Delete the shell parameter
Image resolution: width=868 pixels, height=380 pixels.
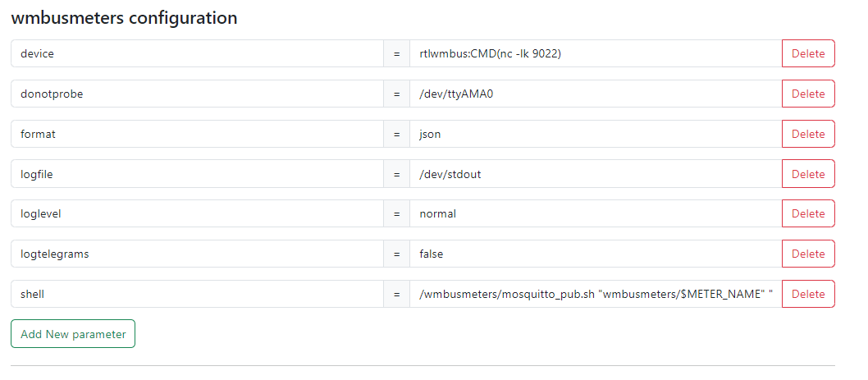(808, 294)
